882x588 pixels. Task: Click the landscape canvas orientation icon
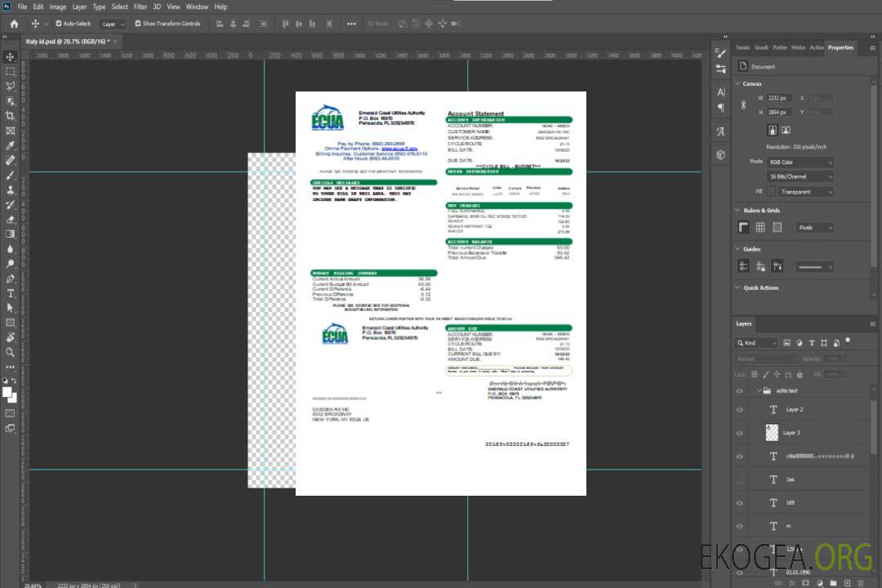pyautogui.click(x=786, y=130)
